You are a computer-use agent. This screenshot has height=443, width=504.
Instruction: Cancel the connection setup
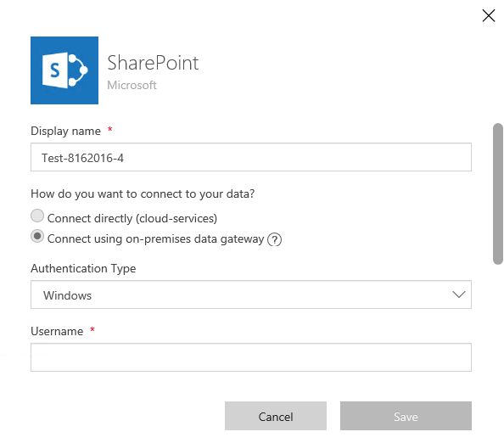[276, 416]
